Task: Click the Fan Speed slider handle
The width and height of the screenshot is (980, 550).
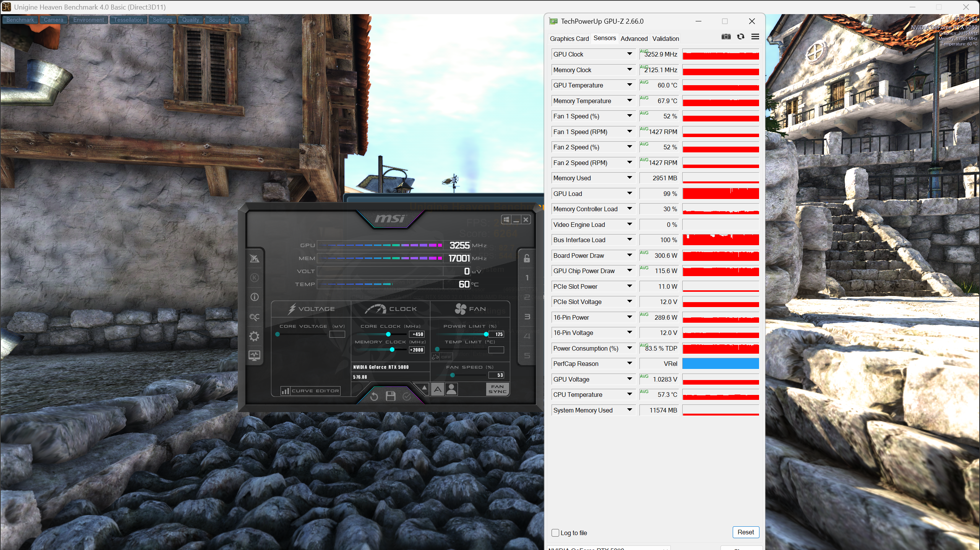Action: point(453,375)
